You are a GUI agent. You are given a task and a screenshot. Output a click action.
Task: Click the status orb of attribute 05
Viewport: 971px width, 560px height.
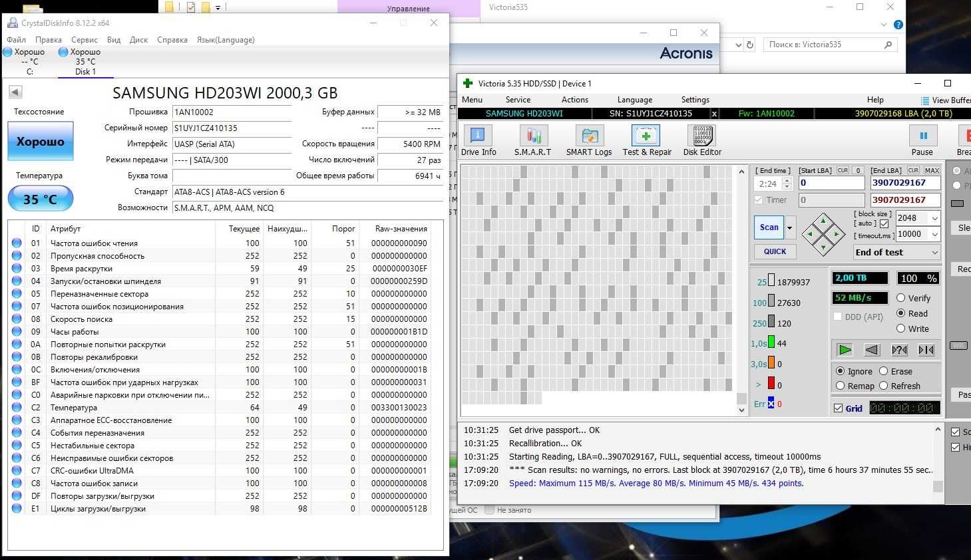point(17,294)
